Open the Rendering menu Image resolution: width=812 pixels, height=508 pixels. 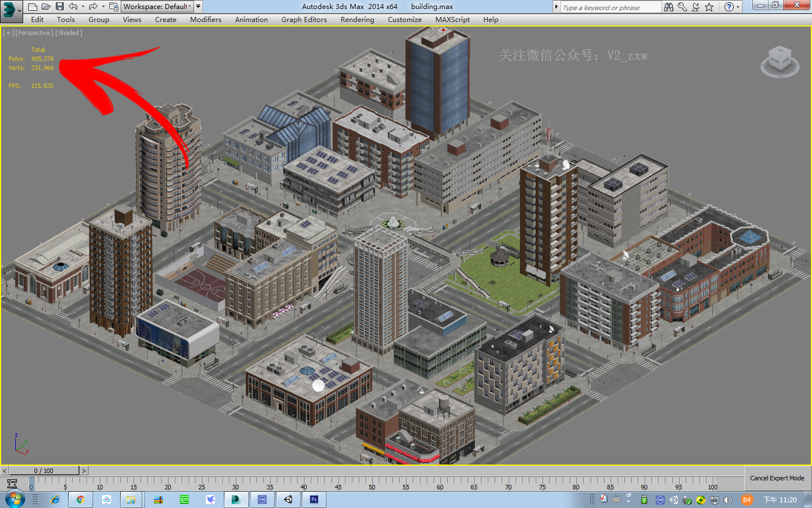[x=357, y=20]
